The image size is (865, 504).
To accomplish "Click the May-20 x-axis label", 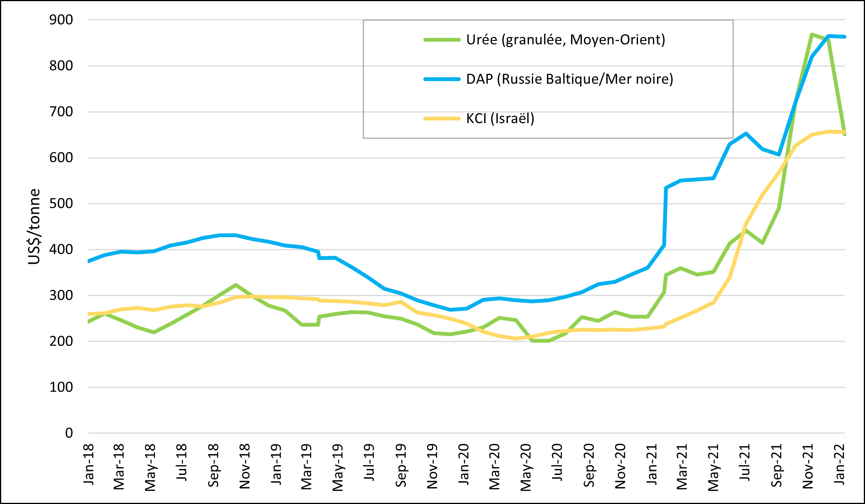I will tap(526, 467).
